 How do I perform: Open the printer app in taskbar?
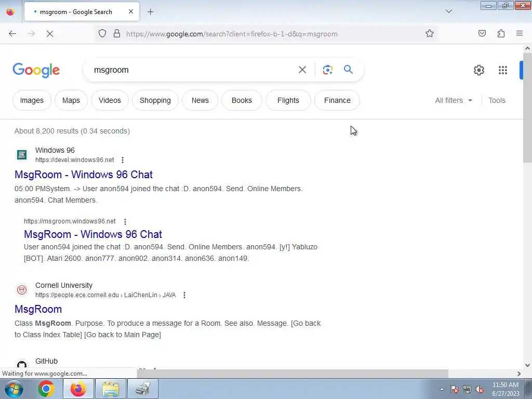pos(143,389)
